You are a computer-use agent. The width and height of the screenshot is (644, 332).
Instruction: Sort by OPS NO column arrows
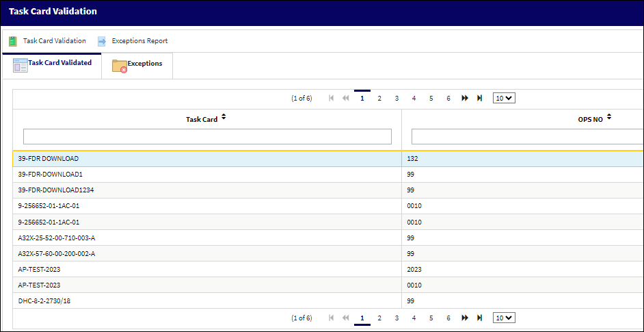609,117
